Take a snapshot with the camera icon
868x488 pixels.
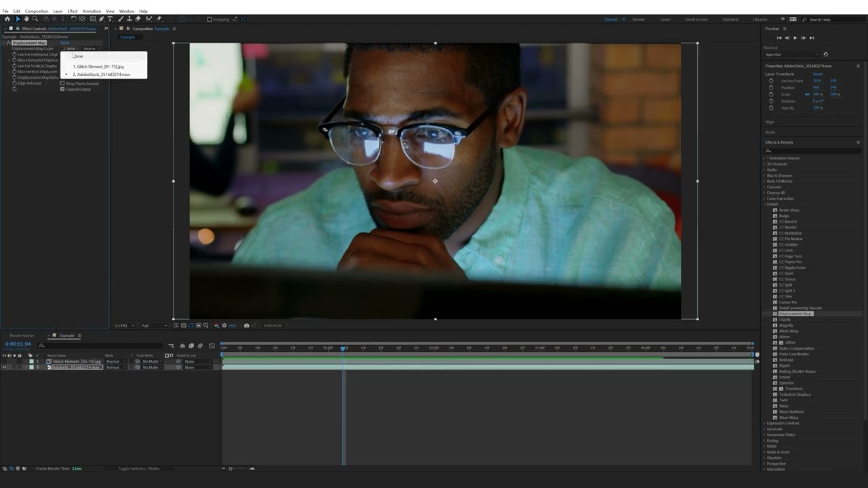pos(246,325)
